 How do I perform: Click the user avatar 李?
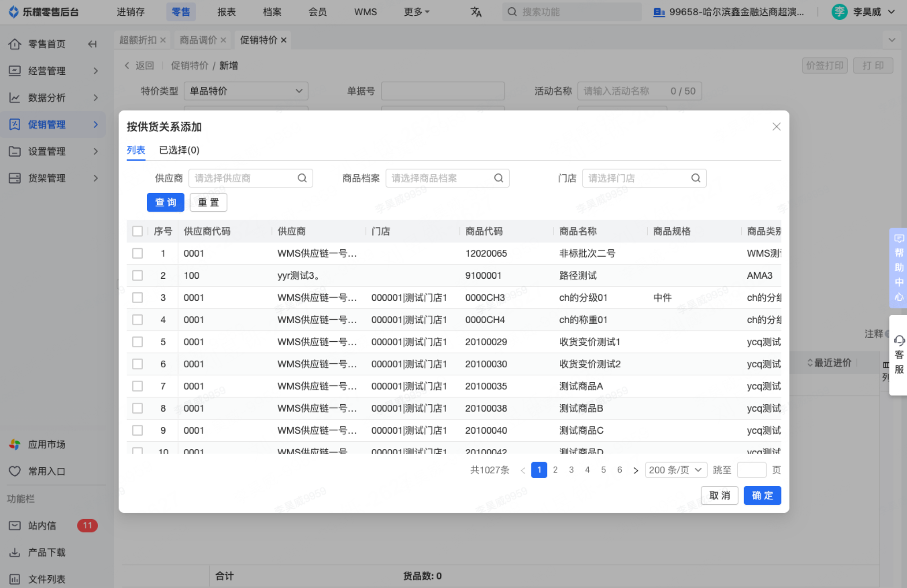[839, 12]
